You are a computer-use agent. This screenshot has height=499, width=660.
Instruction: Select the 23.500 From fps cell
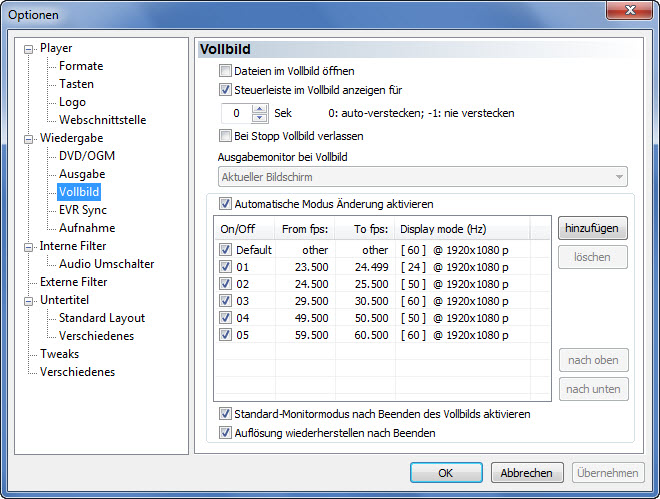pos(311,267)
